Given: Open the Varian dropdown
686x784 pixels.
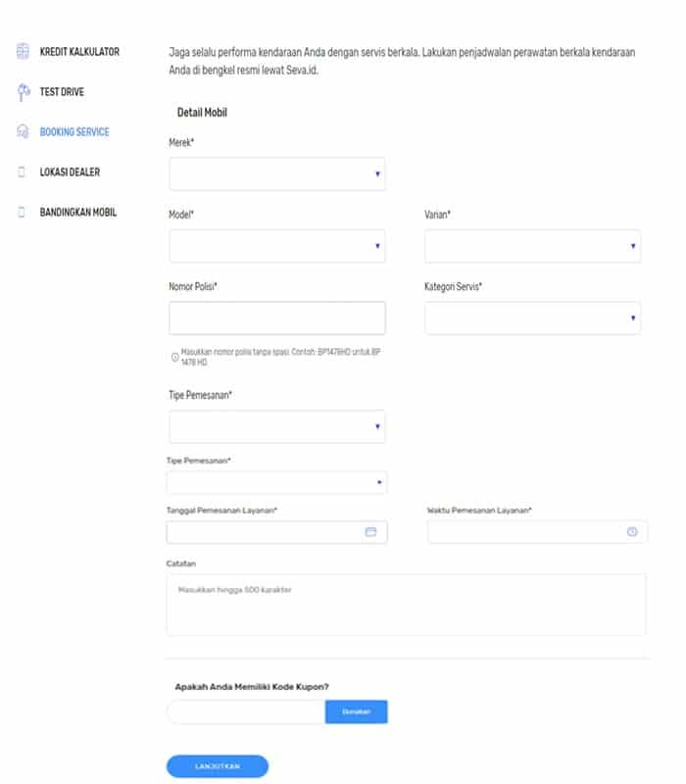Looking at the screenshot, I should coord(532,246).
